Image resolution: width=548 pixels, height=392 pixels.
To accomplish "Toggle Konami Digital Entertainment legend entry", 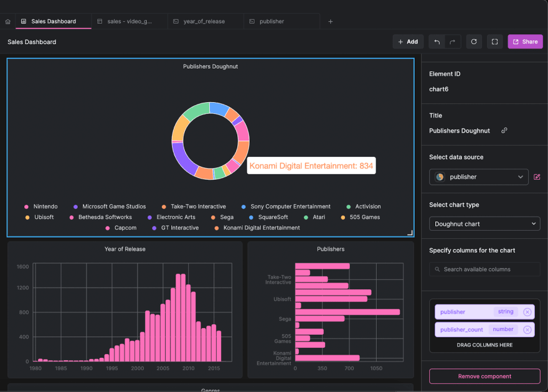I will 257,228.
